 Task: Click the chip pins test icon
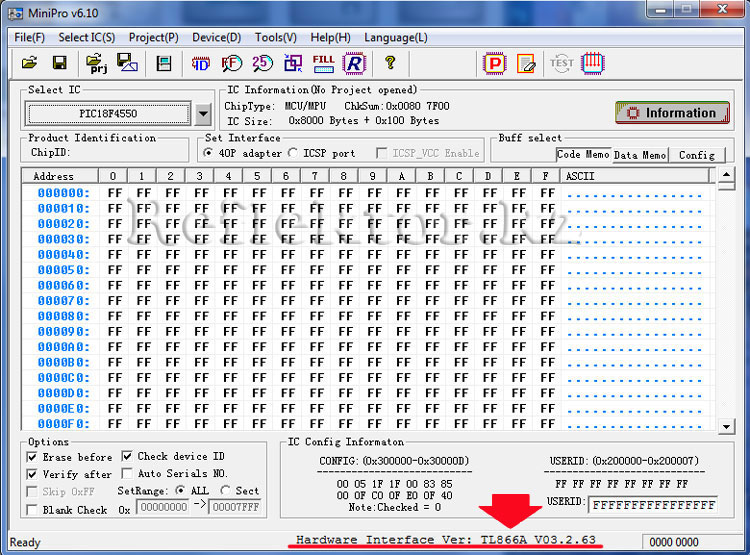[x=593, y=63]
